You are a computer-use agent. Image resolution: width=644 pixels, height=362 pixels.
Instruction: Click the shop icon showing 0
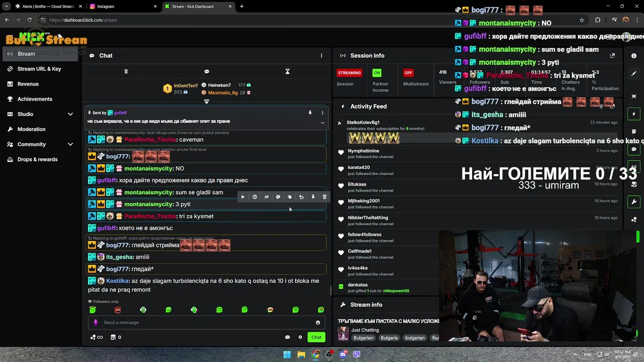click(x=116, y=337)
